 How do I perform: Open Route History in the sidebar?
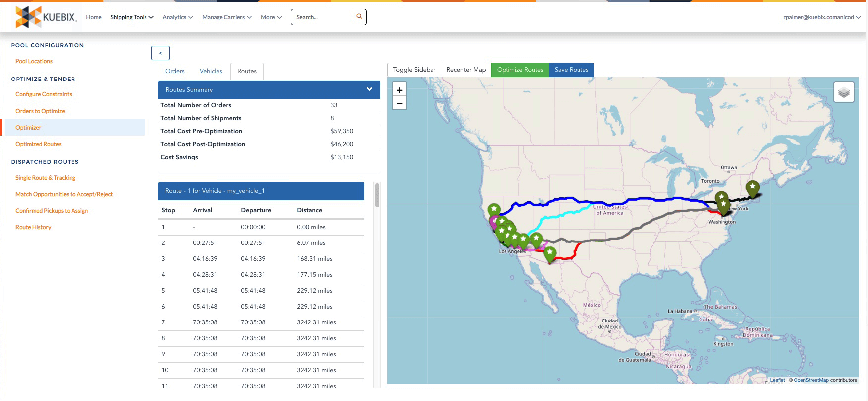click(33, 227)
